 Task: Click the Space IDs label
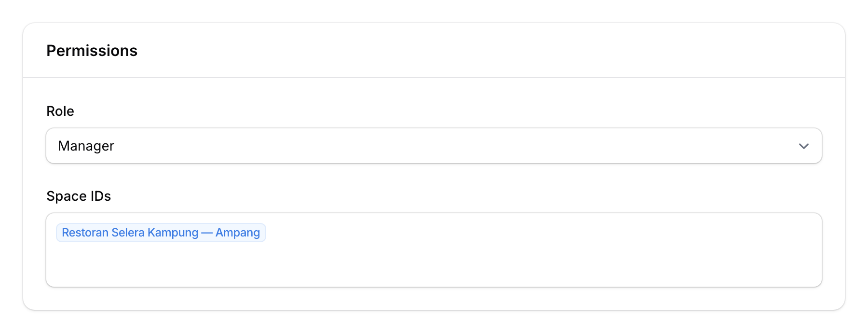coord(79,196)
